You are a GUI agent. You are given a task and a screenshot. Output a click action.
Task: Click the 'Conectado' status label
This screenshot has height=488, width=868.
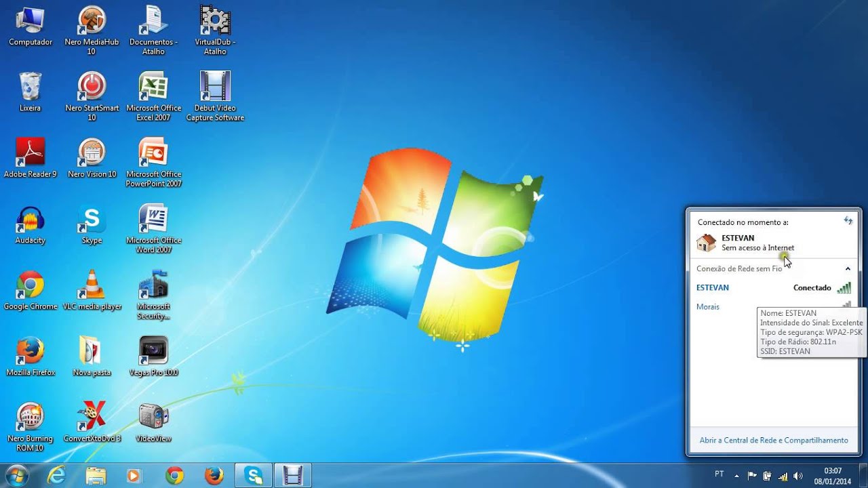coord(812,288)
